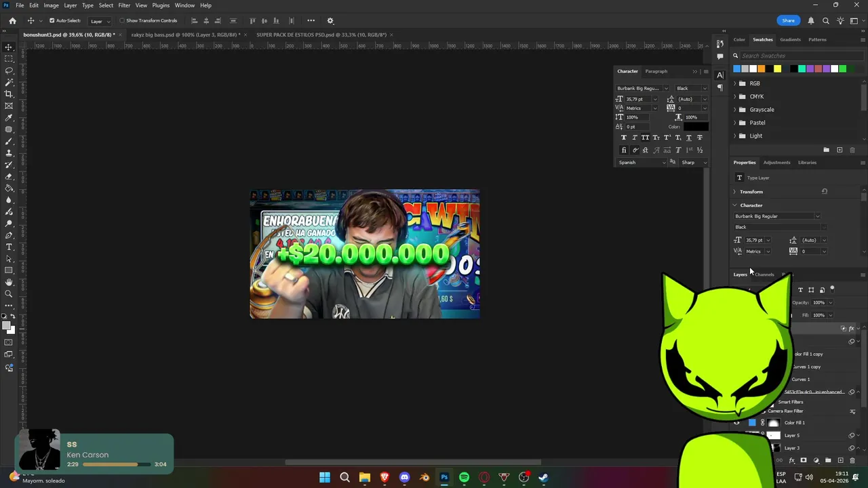Open the Paragraph panel icon in dock

pos(720,87)
